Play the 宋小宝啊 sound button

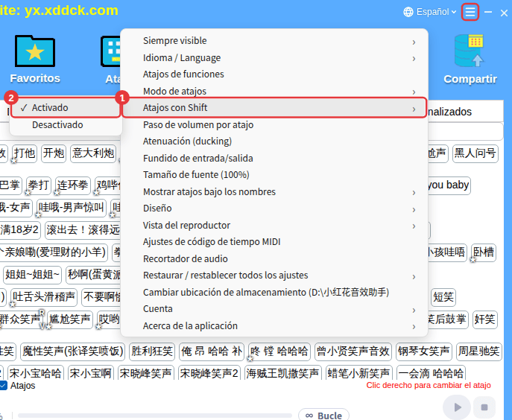pos(90,373)
